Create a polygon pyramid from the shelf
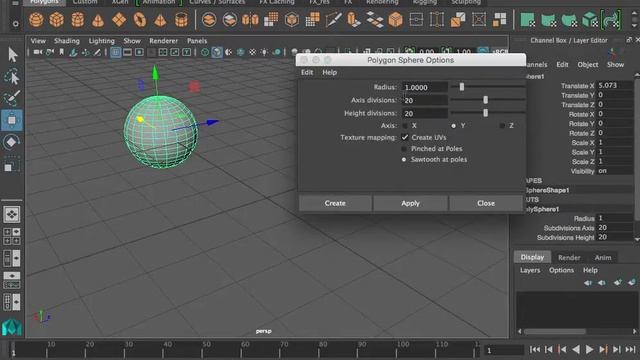 click(x=160, y=20)
